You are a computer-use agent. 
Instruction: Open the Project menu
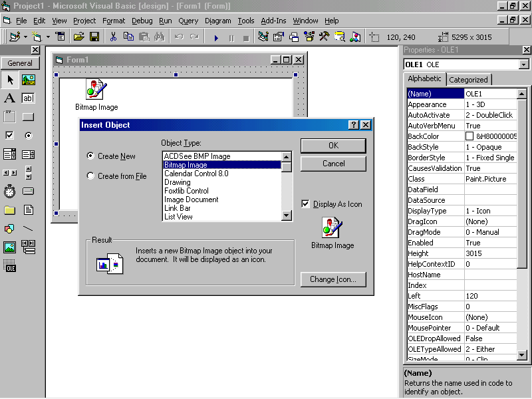coord(84,21)
